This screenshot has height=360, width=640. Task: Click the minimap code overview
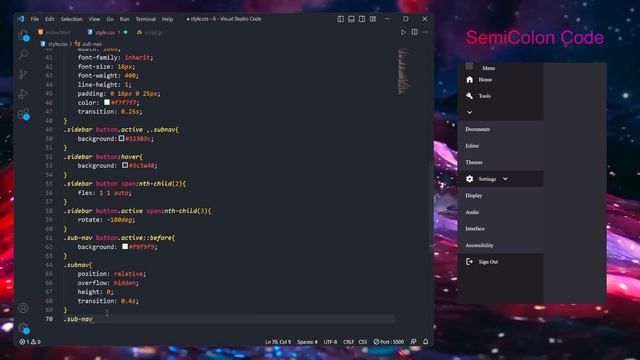(403, 71)
